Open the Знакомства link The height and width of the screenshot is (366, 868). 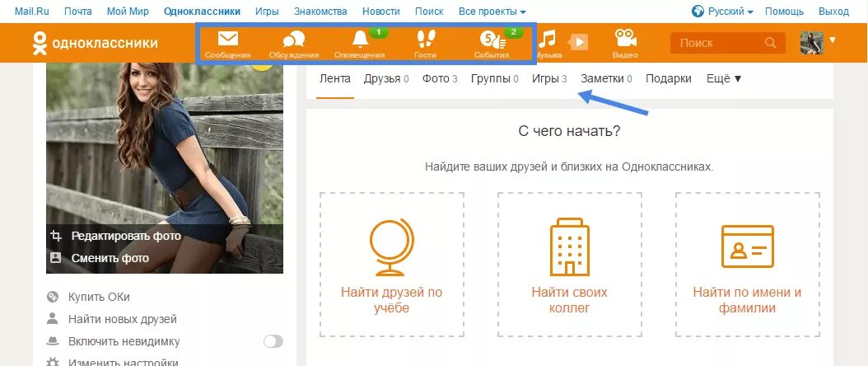pos(320,11)
